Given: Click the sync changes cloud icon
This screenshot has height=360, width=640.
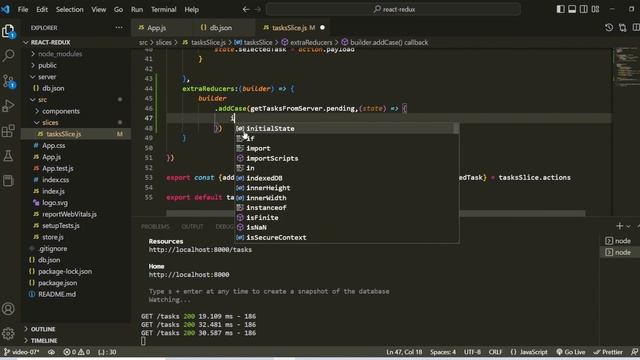Looking at the screenshot, I should coord(51,352).
